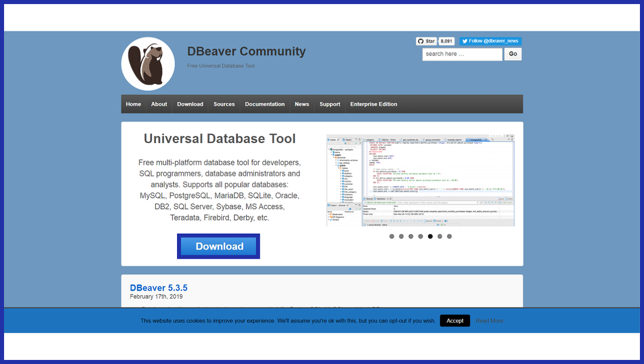Click the GitHub Star button
The image size is (644, 364).
(x=426, y=41)
